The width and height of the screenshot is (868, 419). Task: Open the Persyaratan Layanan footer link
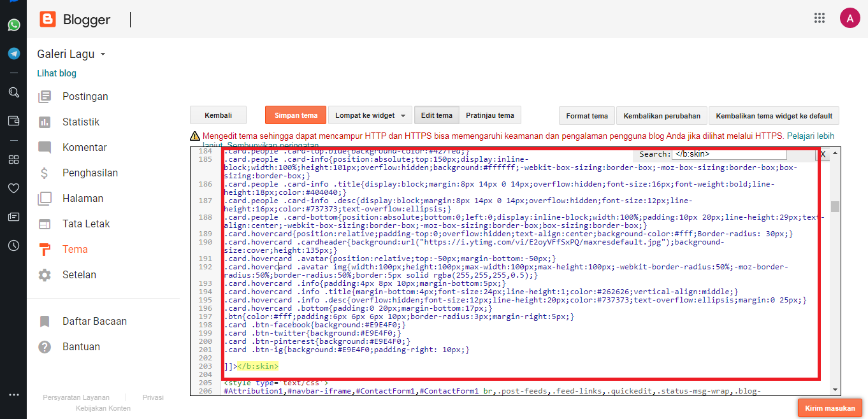[76, 397]
